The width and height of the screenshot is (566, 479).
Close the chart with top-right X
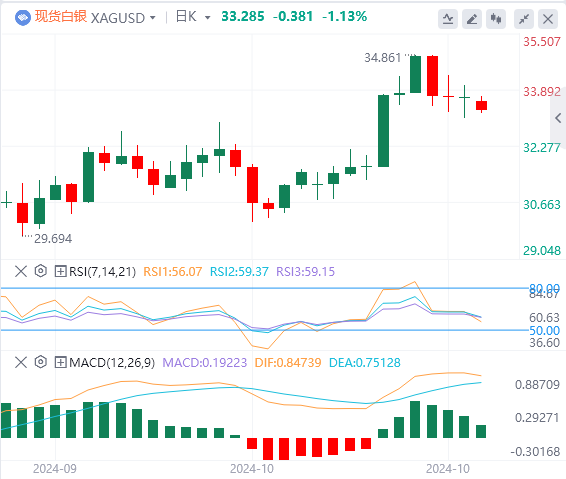(548, 19)
